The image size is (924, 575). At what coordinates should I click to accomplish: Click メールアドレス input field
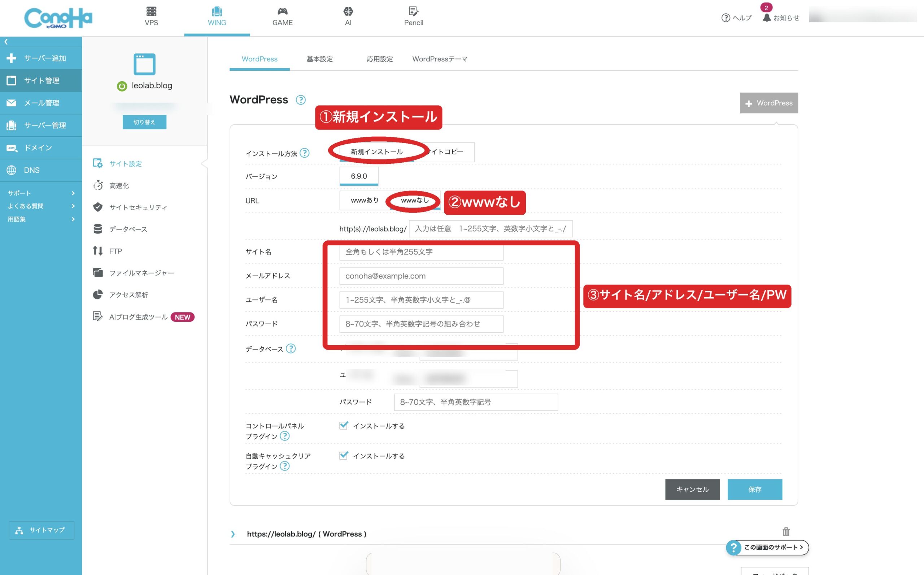click(x=421, y=276)
